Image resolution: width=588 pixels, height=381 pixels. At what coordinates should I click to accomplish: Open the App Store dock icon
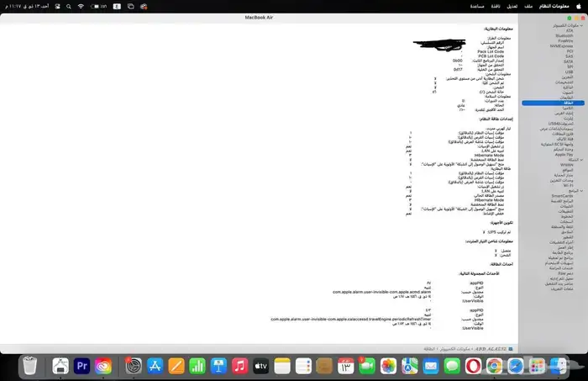point(155,366)
